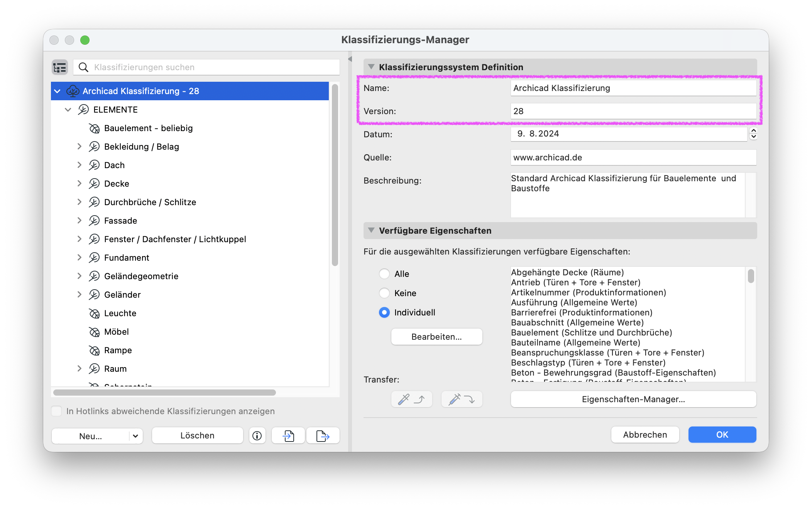This screenshot has width=812, height=509.
Task: Click the Version input field
Action: 634,111
